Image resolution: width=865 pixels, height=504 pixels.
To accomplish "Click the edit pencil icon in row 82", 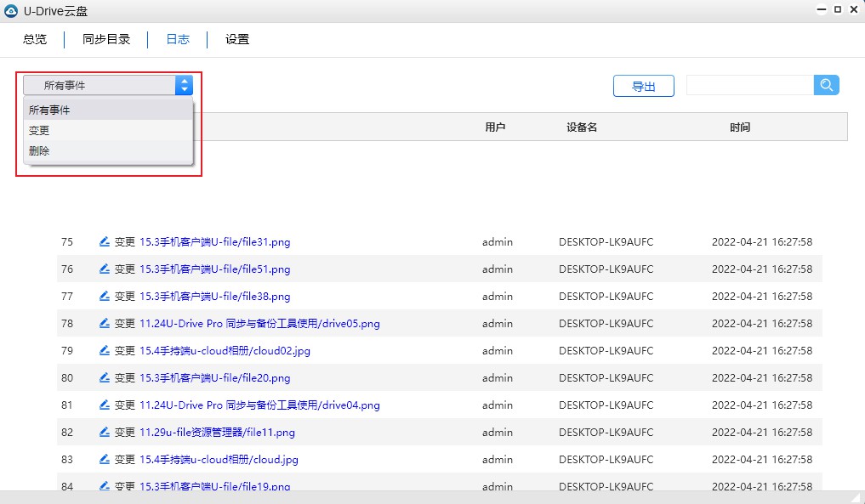I will [104, 433].
